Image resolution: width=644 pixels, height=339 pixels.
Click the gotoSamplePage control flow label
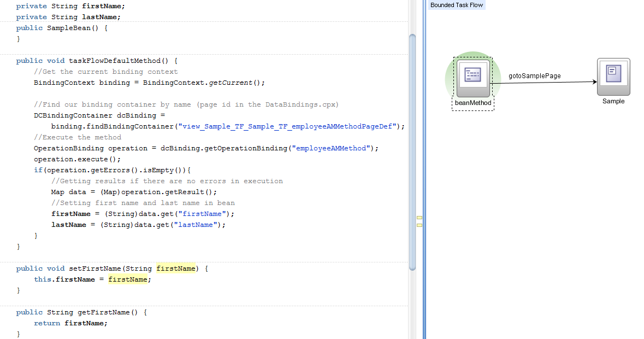coord(534,76)
